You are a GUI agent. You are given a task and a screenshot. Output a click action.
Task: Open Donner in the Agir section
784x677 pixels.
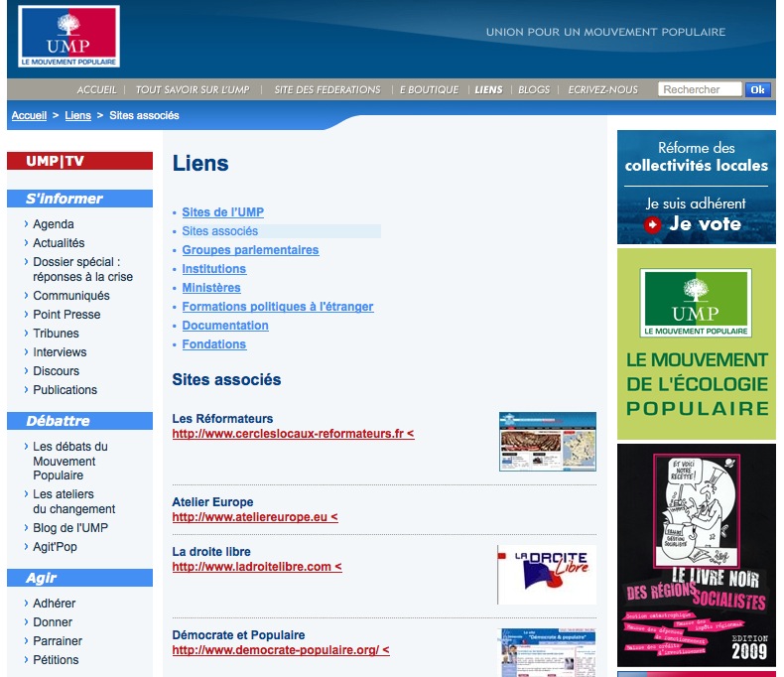click(x=53, y=622)
